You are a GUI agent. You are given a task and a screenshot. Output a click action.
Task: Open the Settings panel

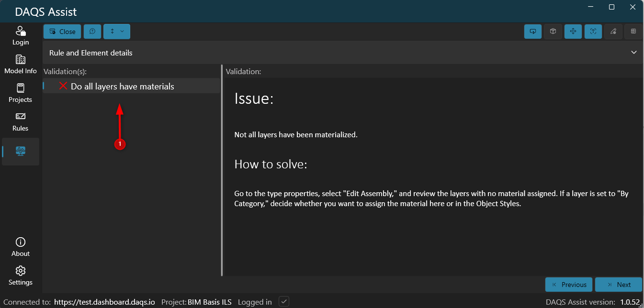pyautogui.click(x=20, y=275)
